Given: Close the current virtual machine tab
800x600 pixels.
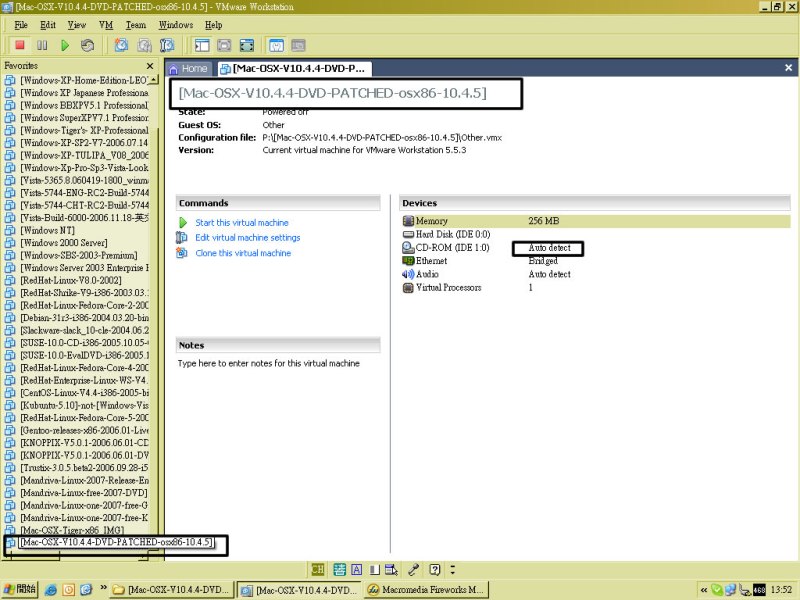Looking at the screenshot, I should (x=789, y=68).
